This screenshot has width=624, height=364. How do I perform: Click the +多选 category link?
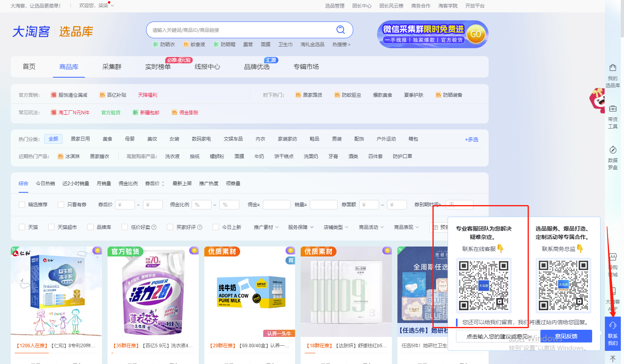(x=471, y=139)
